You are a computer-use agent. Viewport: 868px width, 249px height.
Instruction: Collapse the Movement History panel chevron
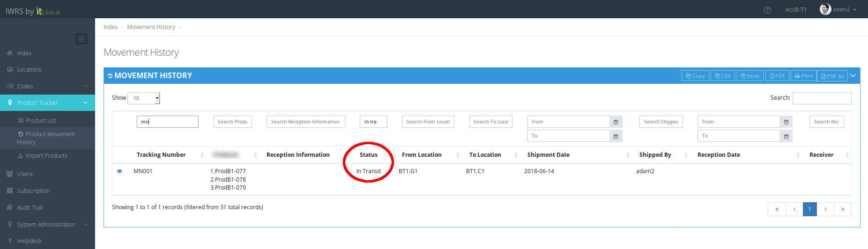(853, 76)
